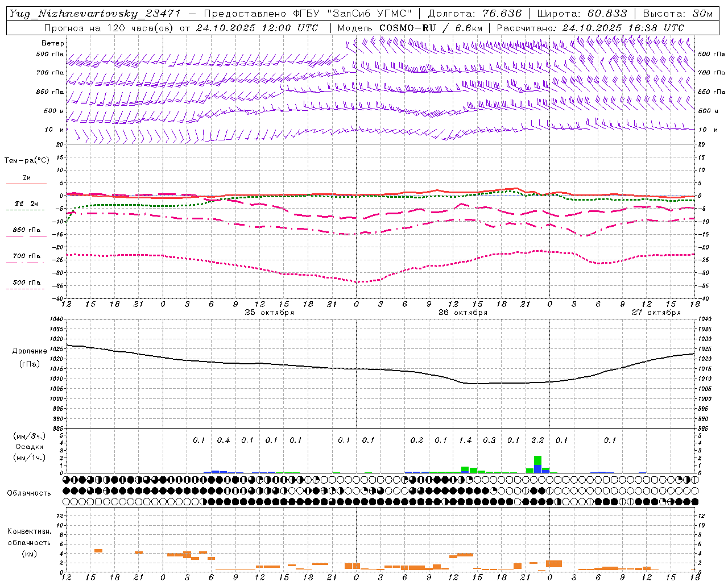Click the station title Yug_Nizhnevartovsky_23471
The height and width of the screenshot is (582, 728).
(x=95, y=14)
